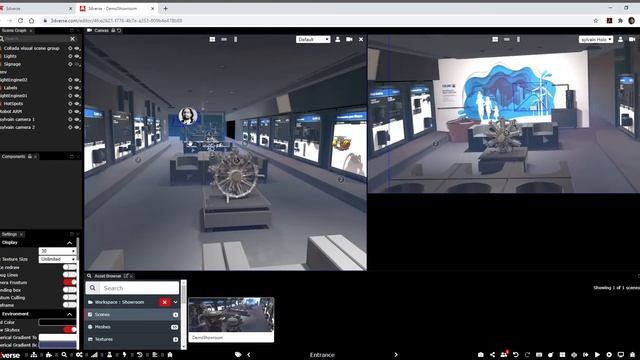
Task: Pick the Vertical Gradient Bottom color swatch
Action: tap(58, 345)
